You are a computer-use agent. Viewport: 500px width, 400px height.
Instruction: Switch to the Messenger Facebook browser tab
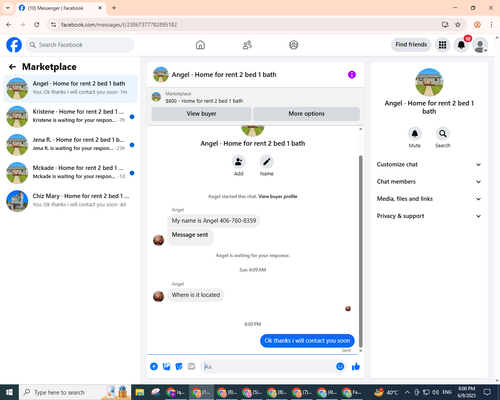click(x=60, y=8)
